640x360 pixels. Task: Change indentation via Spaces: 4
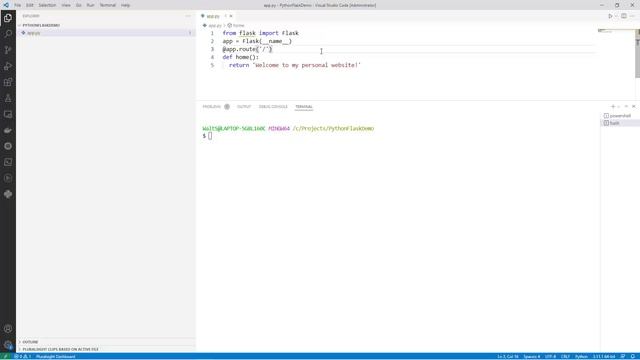pos(531,356)
